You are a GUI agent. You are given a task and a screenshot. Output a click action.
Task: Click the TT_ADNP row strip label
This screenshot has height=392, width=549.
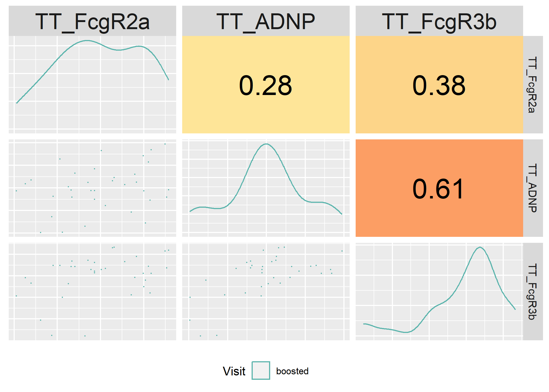click(533, 188)
